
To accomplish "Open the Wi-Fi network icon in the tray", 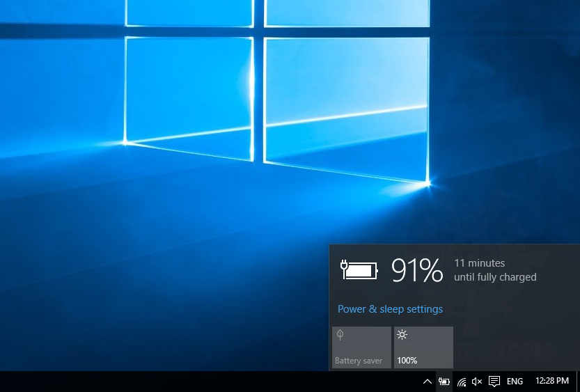I will tap(461, 382).
